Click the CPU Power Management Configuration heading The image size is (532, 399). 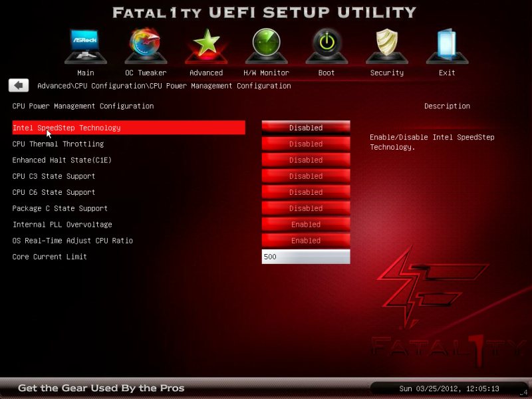83,106
